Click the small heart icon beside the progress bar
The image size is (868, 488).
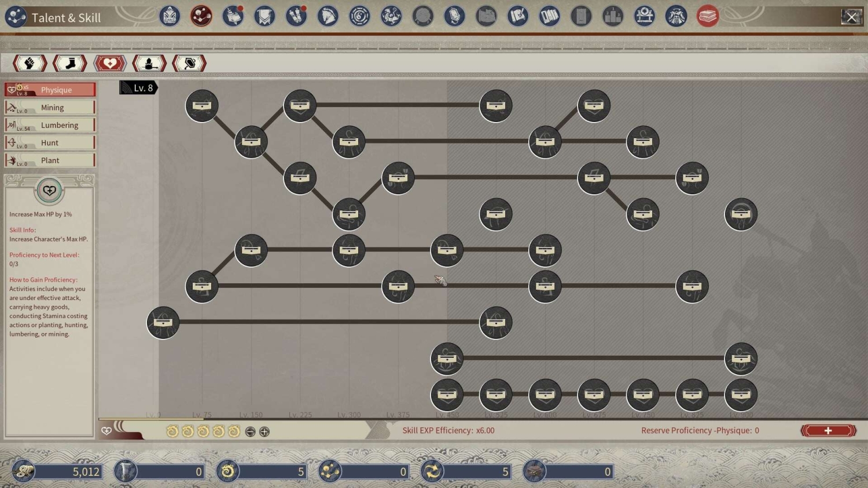coord(106,431)
